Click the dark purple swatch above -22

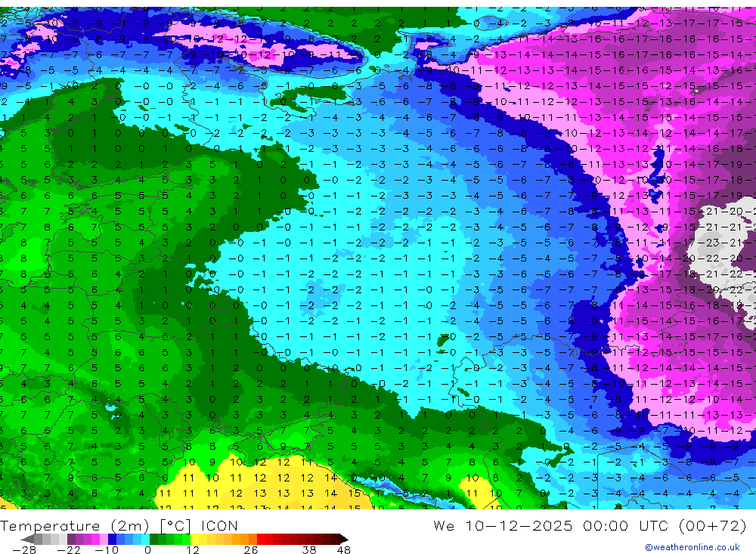(x=71, y=540)
